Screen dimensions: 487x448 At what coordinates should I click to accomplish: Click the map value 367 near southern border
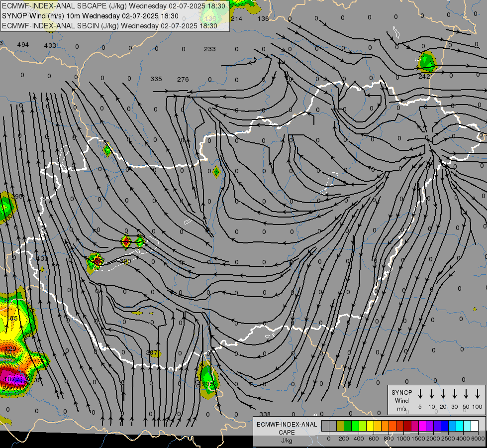tap(152, 353)
